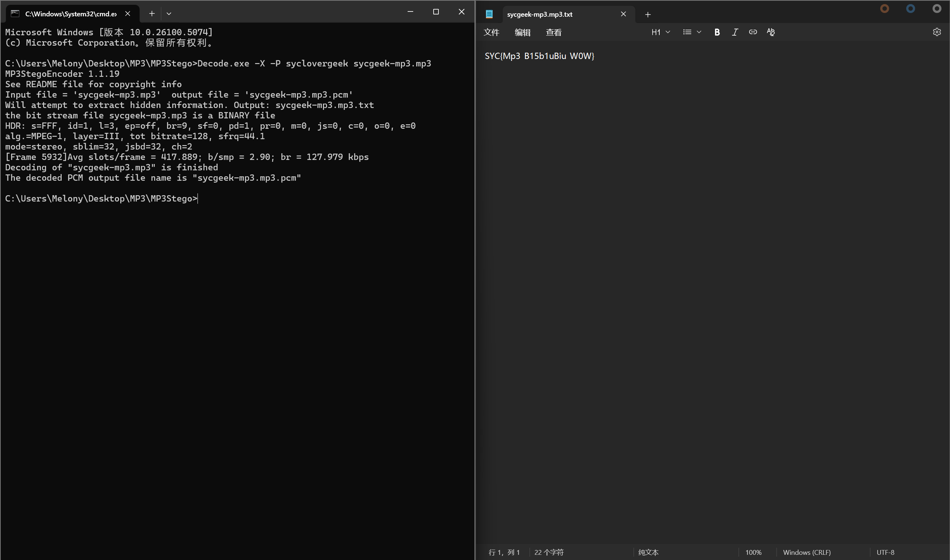Open Notepad settings gear icon

936,32
